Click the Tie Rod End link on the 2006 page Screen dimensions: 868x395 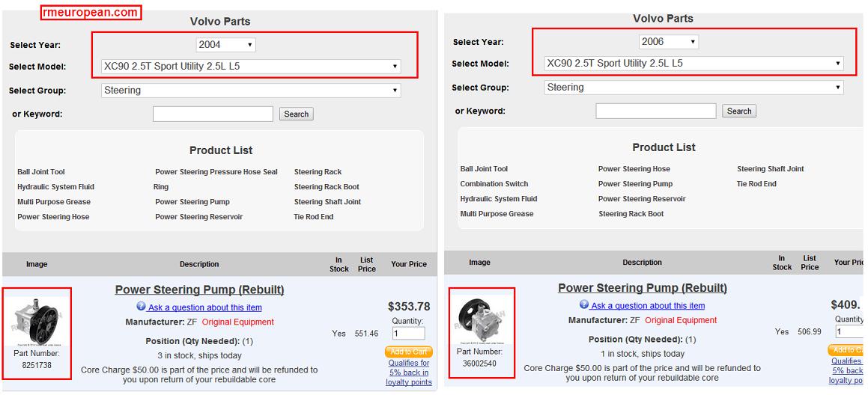click(756, 184)
